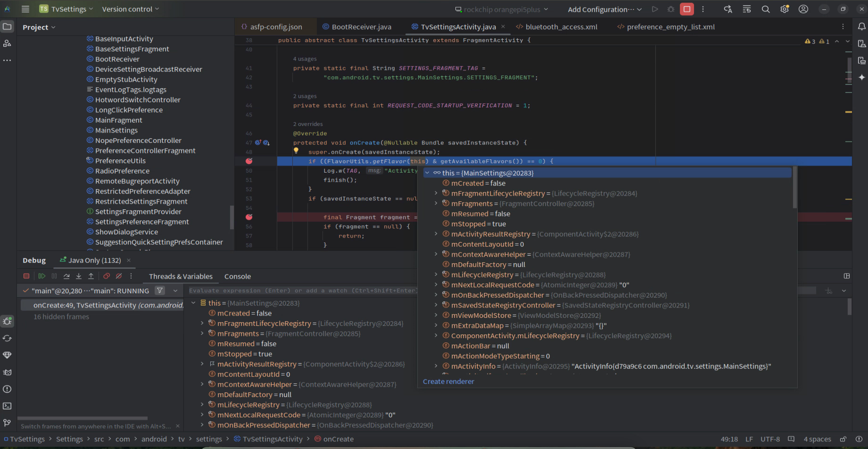
Task: Click the Create renderer link
Action: pyautogui.click(x=448, y=381)
